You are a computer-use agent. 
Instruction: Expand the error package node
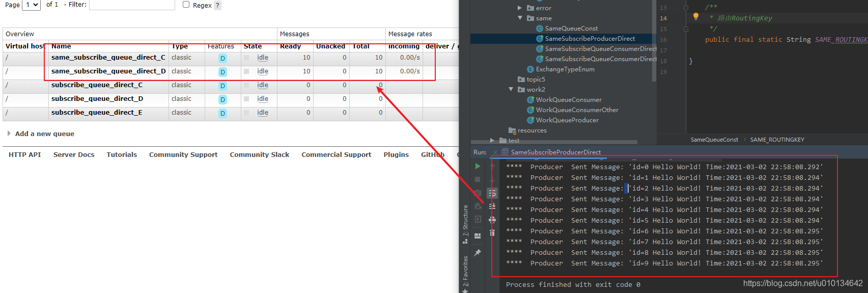point(520,8)
